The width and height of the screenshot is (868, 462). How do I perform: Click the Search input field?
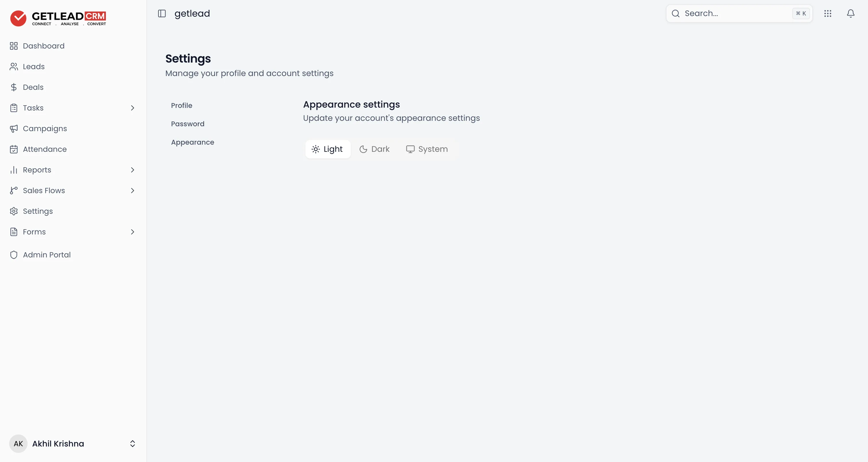point(739,13)
